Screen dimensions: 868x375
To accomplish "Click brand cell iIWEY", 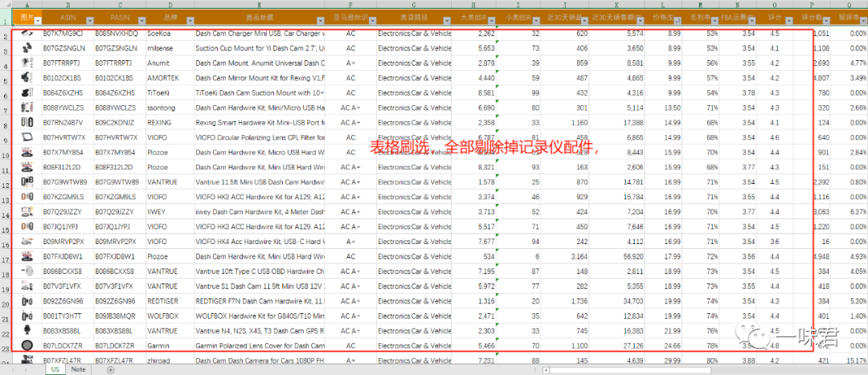I will (x=170, y=212).
